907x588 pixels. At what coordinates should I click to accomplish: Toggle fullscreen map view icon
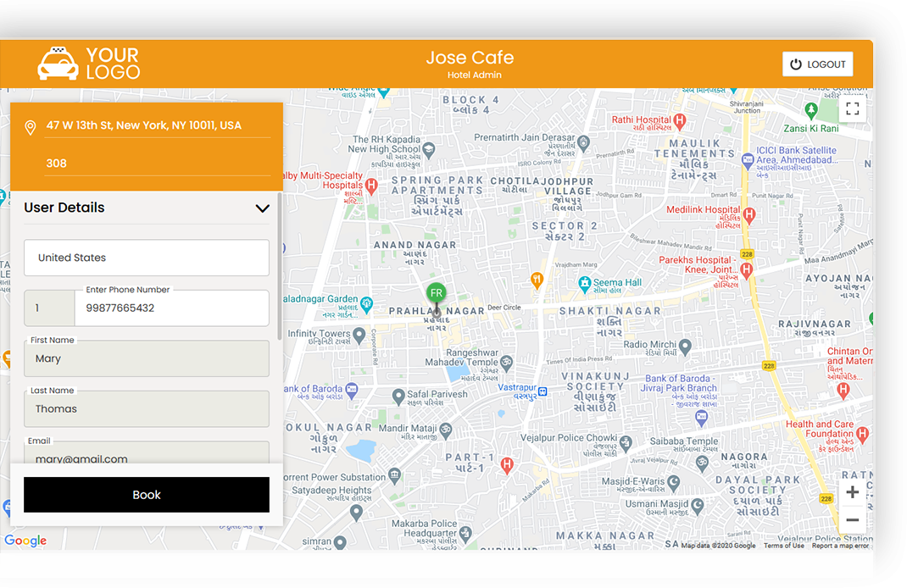(x=852, y=108)
